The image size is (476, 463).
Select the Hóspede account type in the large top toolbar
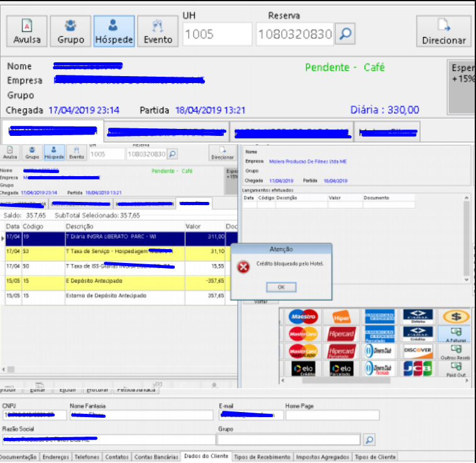coord(114,31)
